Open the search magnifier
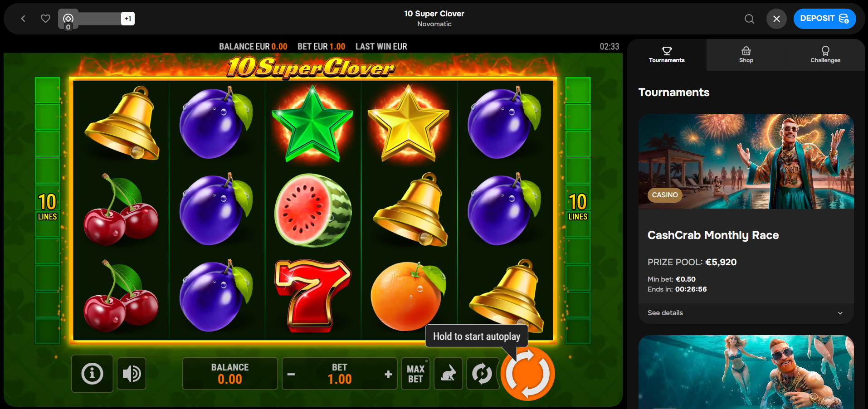The width and height of the screenshot is (868, 409). (749, 19)
